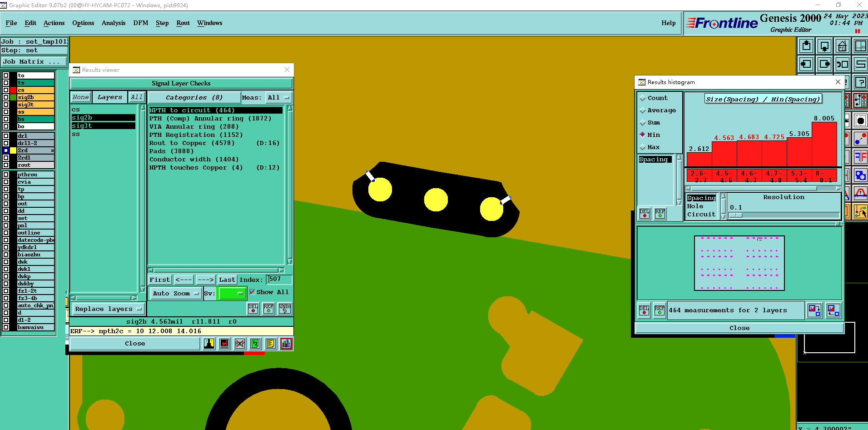Click the '--->' next result button
868x430 pixels.
(205, 280)
